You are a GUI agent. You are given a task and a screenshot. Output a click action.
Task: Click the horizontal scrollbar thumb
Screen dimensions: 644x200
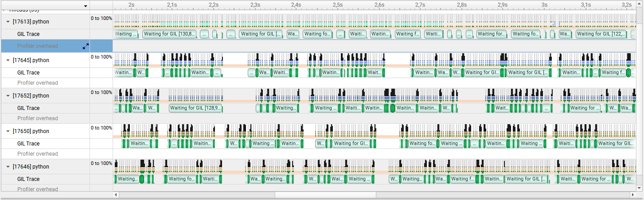click(325, 195)
